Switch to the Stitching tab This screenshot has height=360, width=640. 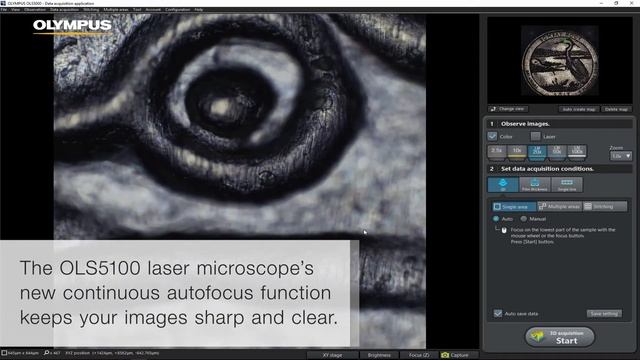(x=605, y=207)
